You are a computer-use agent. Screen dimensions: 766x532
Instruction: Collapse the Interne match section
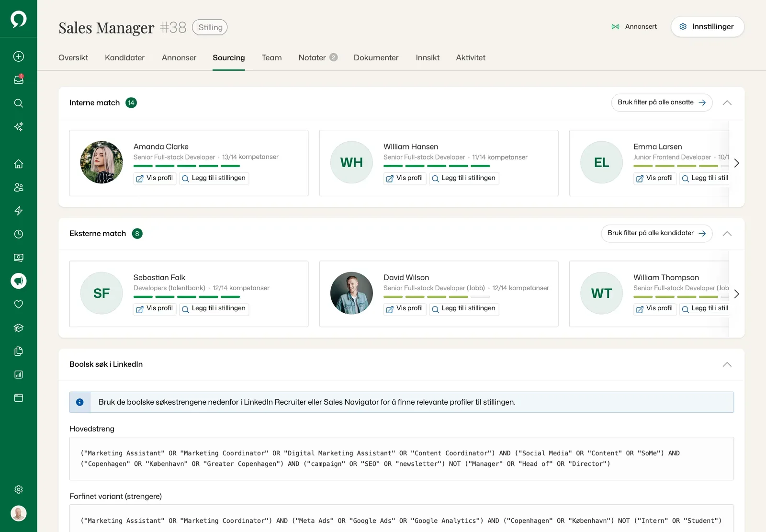727,102
